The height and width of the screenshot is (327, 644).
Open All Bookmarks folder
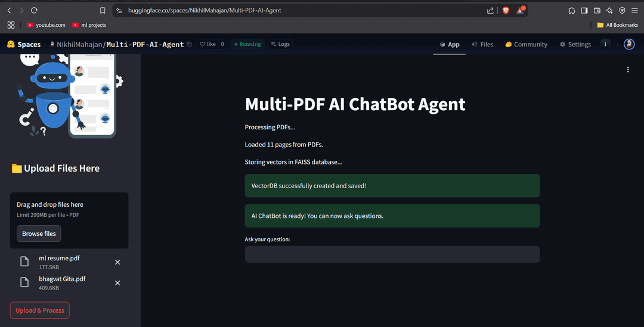[617, 25]
